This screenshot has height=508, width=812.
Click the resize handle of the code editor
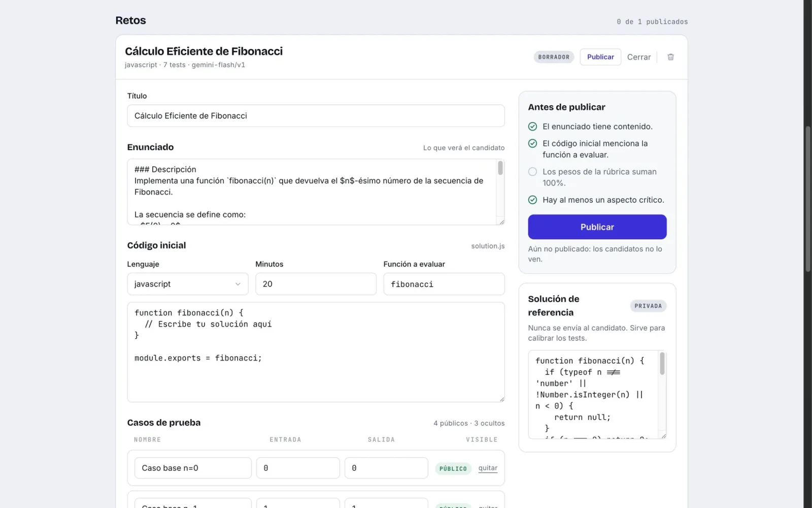coord(501,399)
